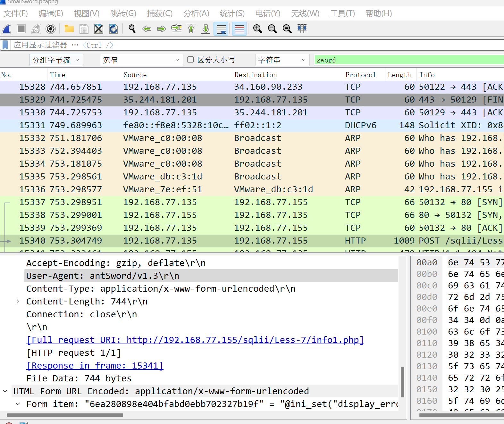The height and width of the screenshot is (424, 504).
Task: Select TCP SYN packet 15337
Action: click(252, 202)
